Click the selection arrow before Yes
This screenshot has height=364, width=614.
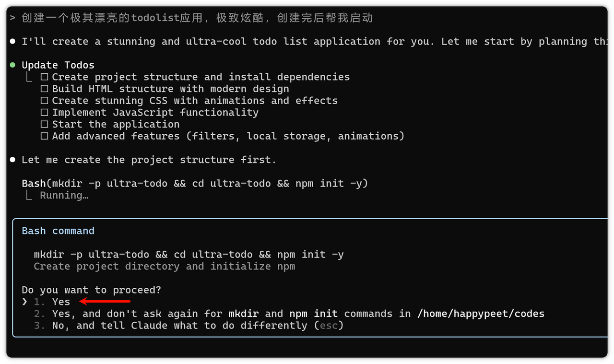pos(24,302)
